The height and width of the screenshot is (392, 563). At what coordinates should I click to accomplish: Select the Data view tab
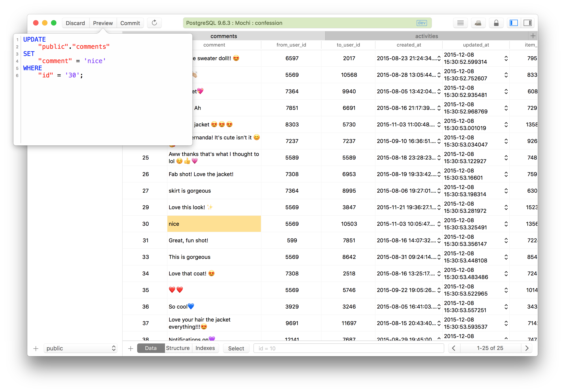tap(151, 348)
